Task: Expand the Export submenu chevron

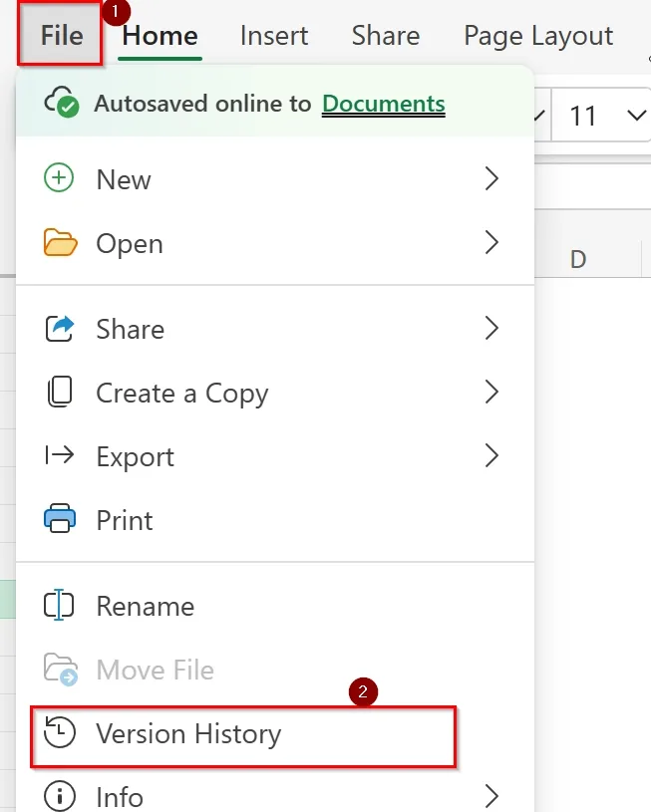Action: tap(491, 455)
